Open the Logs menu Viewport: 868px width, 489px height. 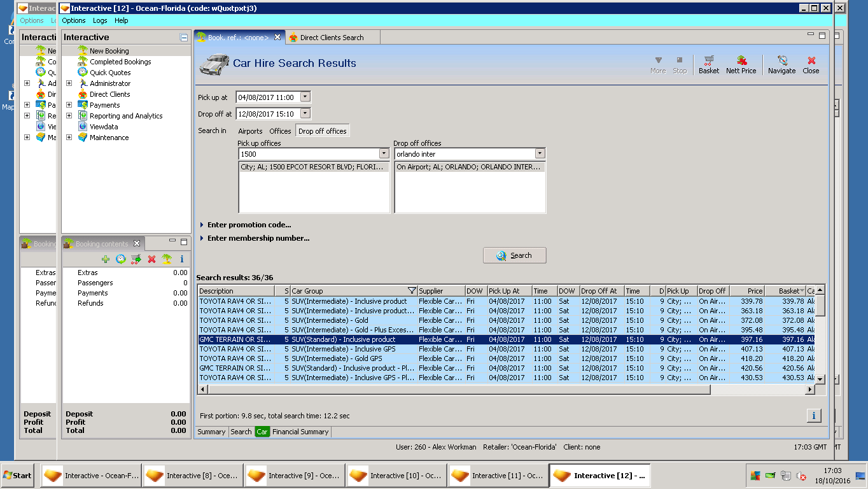click(100, 20)
